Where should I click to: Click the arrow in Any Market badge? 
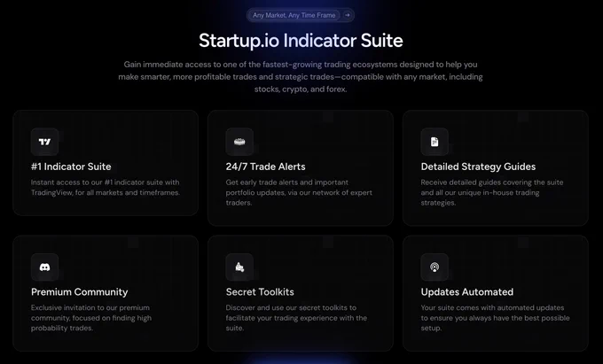click(x=348, y=15)
